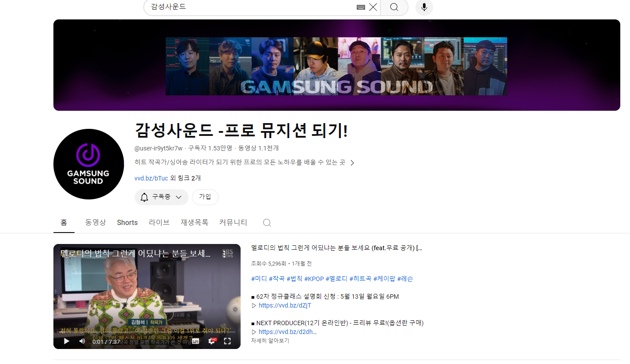Viewport: 630px width, 364px height.
Task: Open the 구독중 subscription dropdown
Action: click(x=162, y=197)
